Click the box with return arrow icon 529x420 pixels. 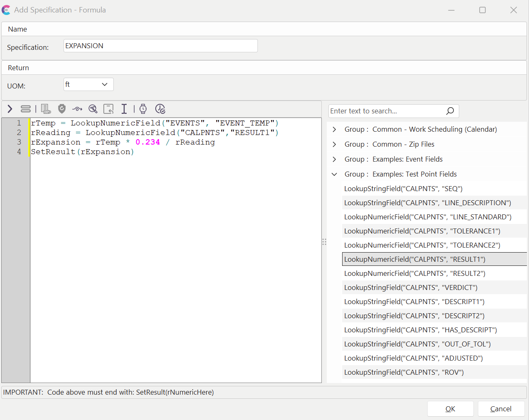(x=108, y=109)
